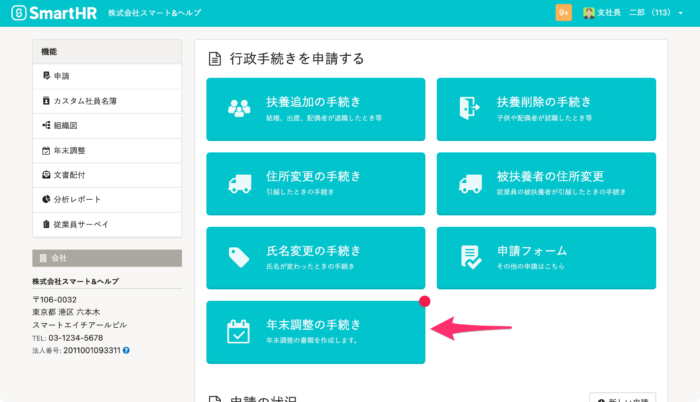Click the カスタム社員名簿 address book icon
This screenshot has width=700, height=402.
click(x=46, y=100)
